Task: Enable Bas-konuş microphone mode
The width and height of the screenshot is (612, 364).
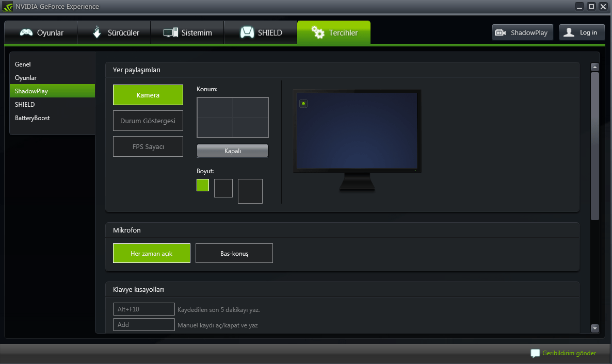Action: [234, 253]
